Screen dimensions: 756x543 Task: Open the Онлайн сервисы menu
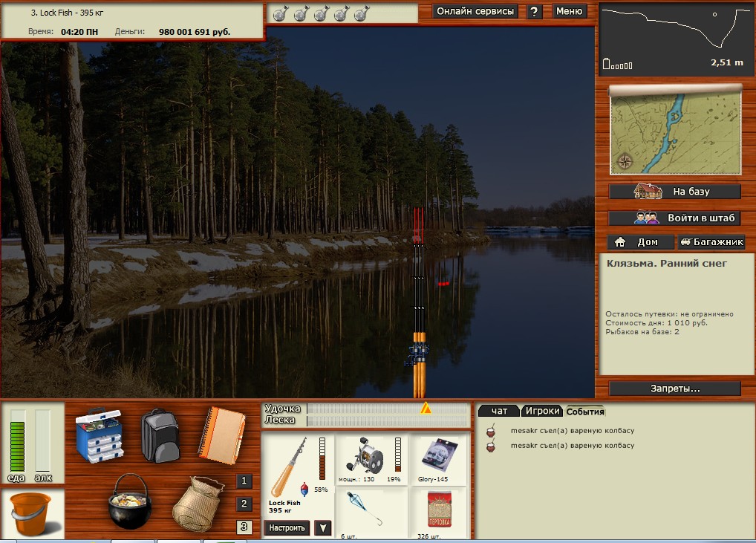(475, 11)
